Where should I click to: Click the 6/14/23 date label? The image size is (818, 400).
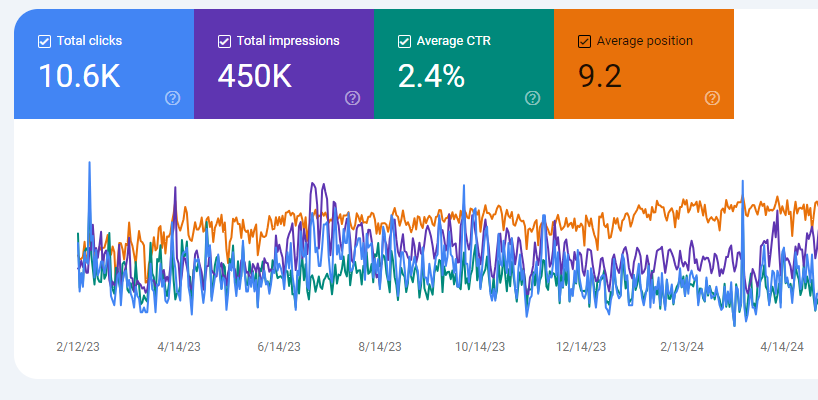coord(279,347)
